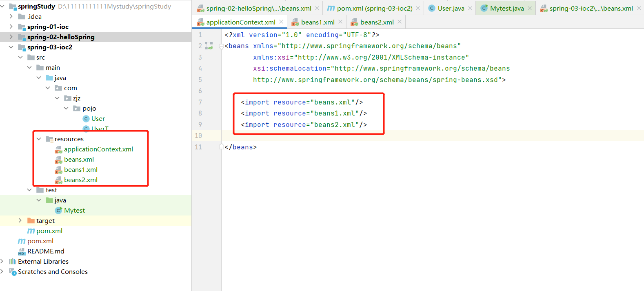Viewport: 644px width, 291px height.
Task: Click import resource="beans1.xml" code line
Action: 304,113
